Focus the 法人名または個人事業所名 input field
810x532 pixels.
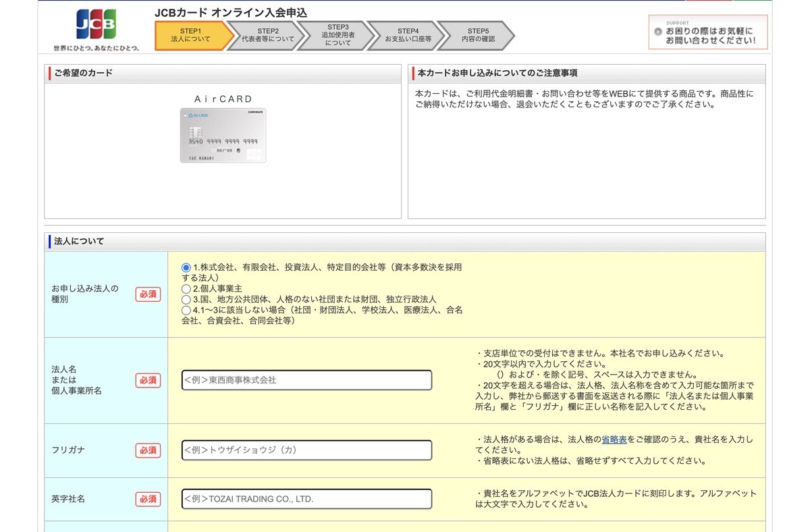[x=306, y=380]
